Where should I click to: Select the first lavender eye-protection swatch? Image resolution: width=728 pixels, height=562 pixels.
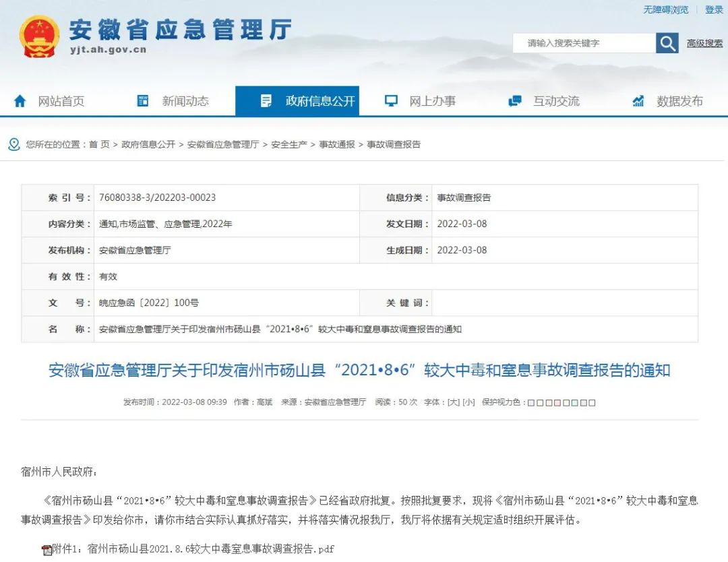pyautogui.click(x=531, y=403)
